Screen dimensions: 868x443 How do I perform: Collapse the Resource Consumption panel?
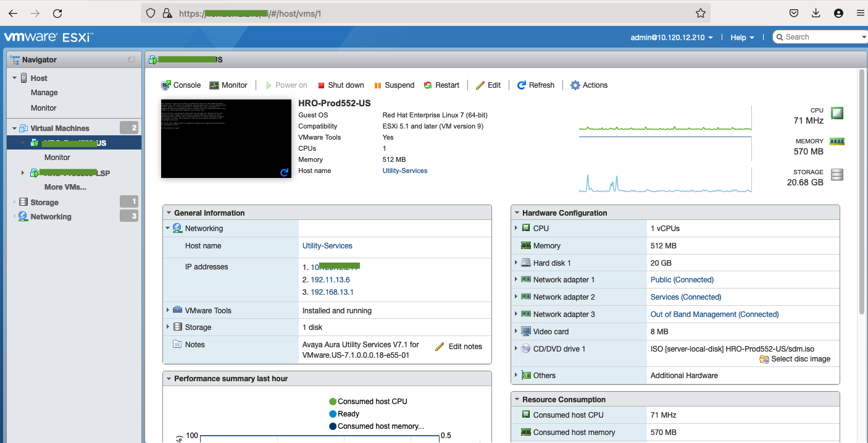[x=517, y=399]
